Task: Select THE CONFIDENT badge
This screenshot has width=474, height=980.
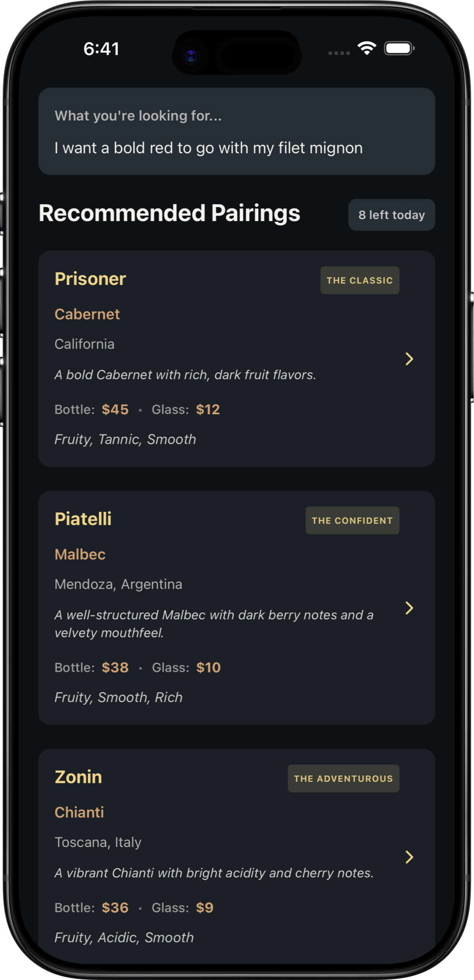Action: coord(352,520)
